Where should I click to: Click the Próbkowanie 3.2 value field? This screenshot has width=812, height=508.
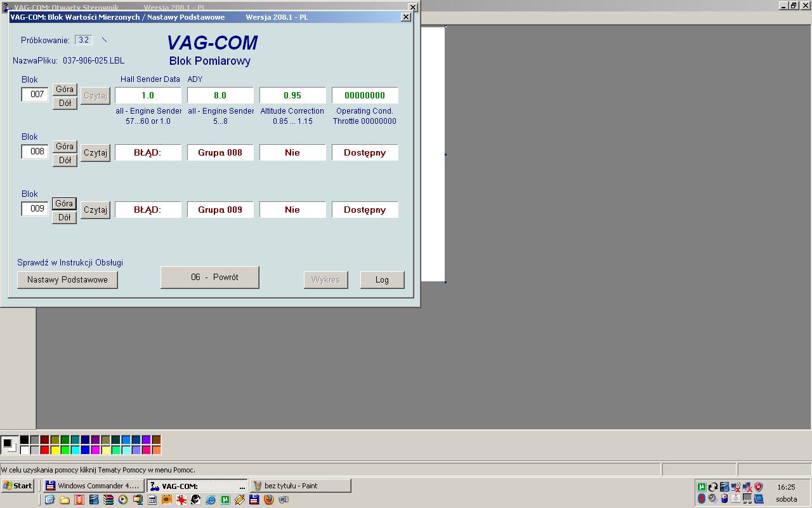[x=84, y=40]
